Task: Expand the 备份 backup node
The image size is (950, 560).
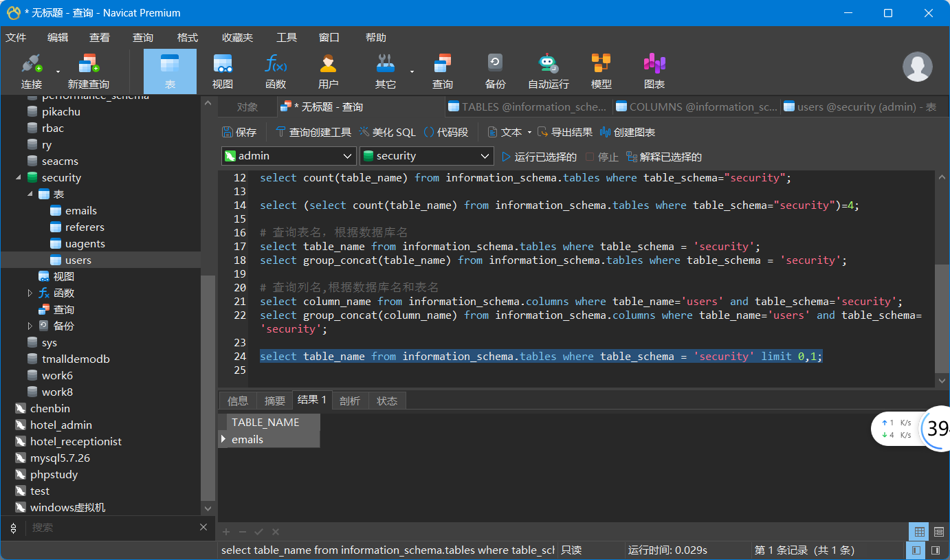Action: [x=30, y=326]
